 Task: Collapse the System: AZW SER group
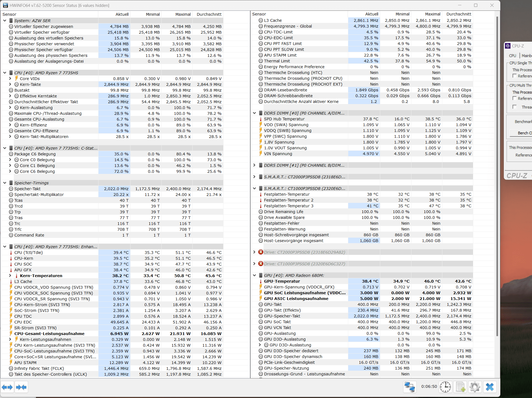5,21
